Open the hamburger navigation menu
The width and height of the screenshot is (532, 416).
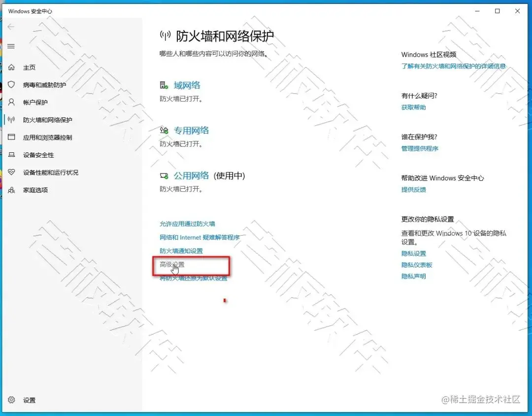11,46
